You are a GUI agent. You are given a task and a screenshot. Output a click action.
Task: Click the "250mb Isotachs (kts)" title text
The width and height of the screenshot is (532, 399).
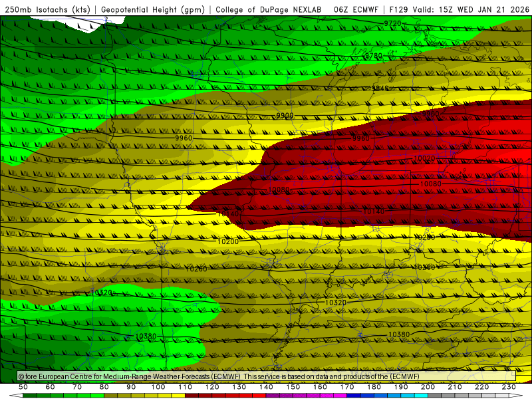(x=47, y=9)
